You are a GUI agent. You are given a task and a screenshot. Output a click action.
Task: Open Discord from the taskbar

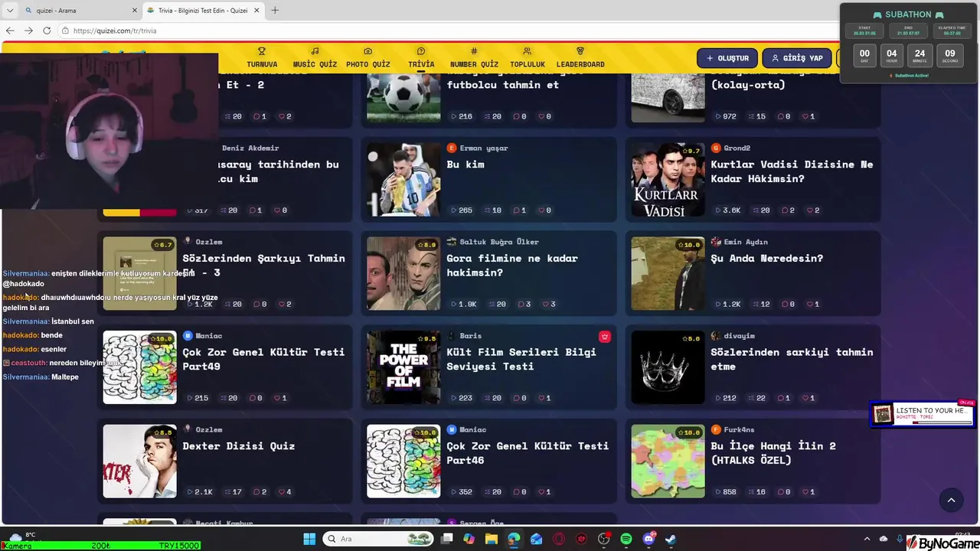coord(649,539)
